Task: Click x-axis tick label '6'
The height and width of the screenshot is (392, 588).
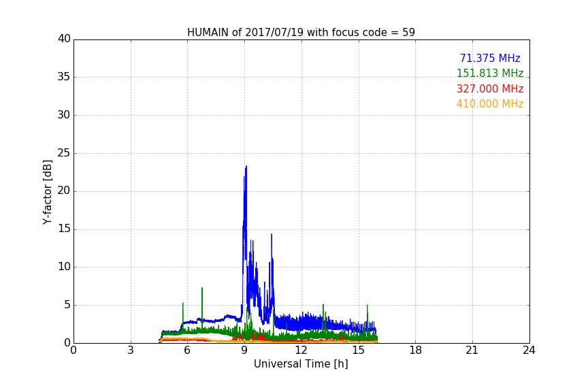Action: tap(187, 350)
